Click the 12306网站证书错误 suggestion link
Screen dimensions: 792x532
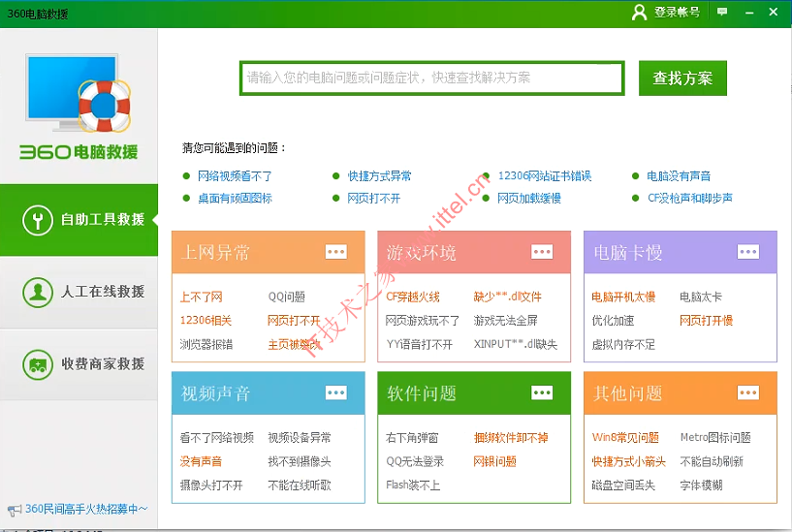545,176
